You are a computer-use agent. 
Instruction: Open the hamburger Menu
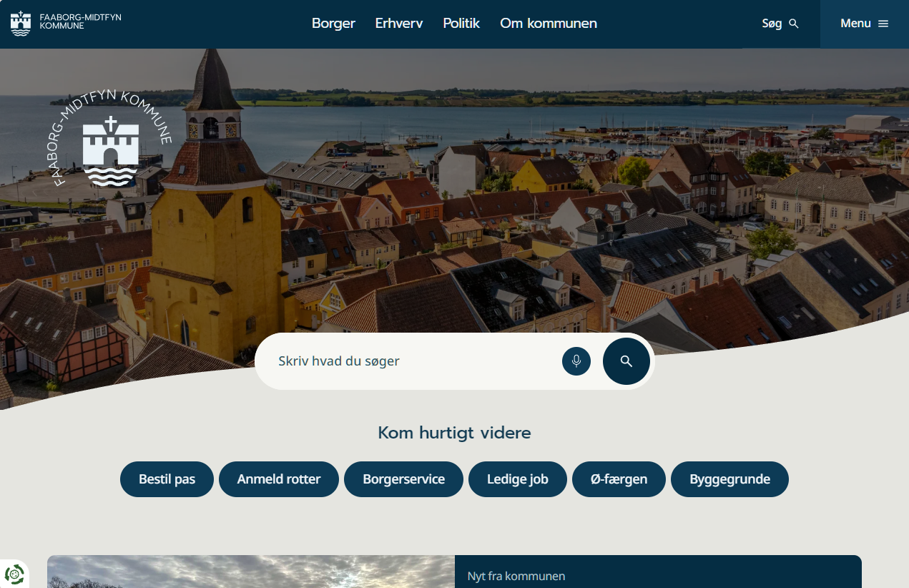pos(864,24)
